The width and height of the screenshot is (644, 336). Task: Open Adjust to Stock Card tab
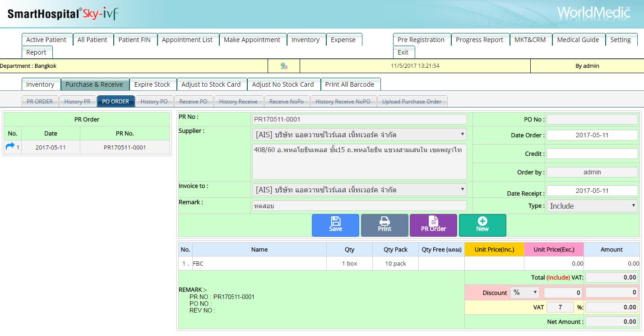(x=211, y=84)
